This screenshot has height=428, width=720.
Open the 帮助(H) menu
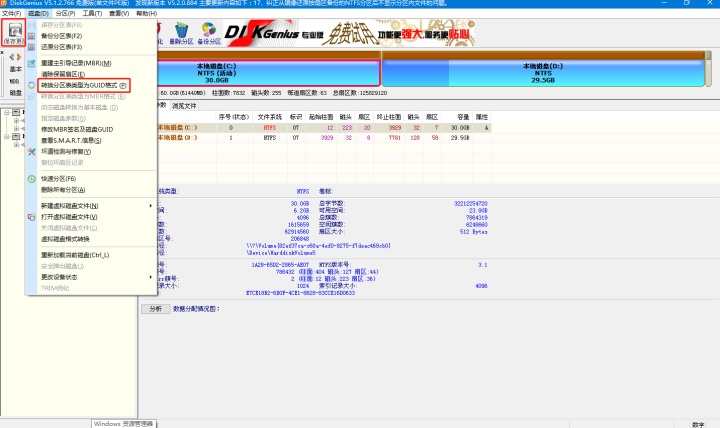click(x=146, y=13)
